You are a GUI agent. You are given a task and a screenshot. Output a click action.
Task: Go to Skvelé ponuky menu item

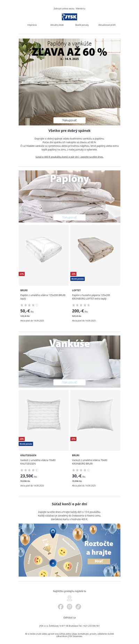[x=82, y=25]
